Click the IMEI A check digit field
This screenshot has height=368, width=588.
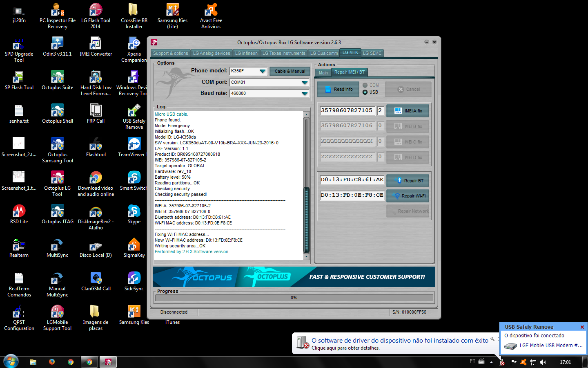pos(380,110)
